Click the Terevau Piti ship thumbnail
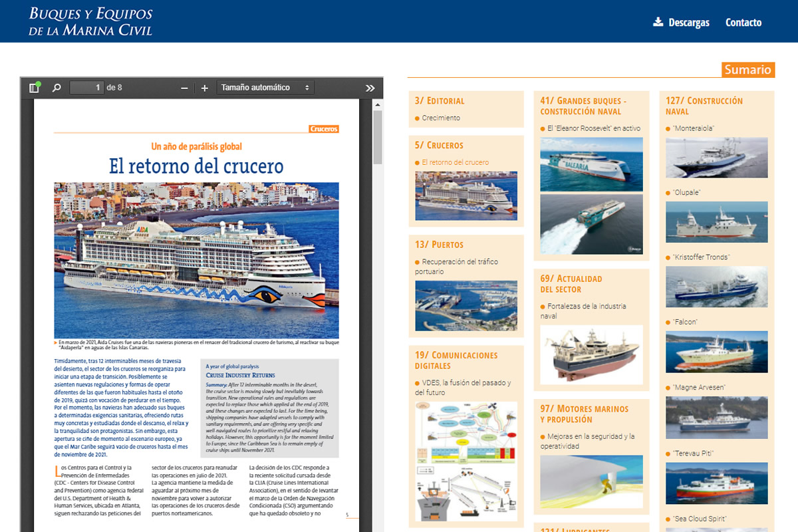This screenshot has width=798, height=532. pos(717,482)
